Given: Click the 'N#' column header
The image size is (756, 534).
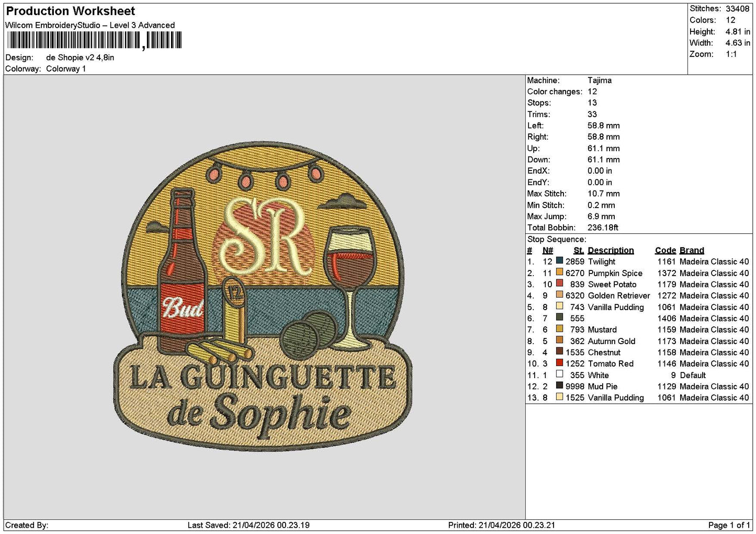Looking at the screenshot, I should point(548,250).
